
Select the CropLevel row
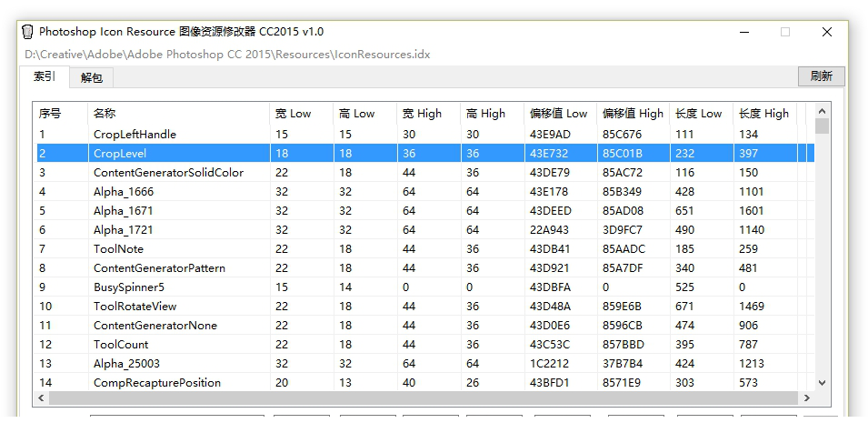425,154
